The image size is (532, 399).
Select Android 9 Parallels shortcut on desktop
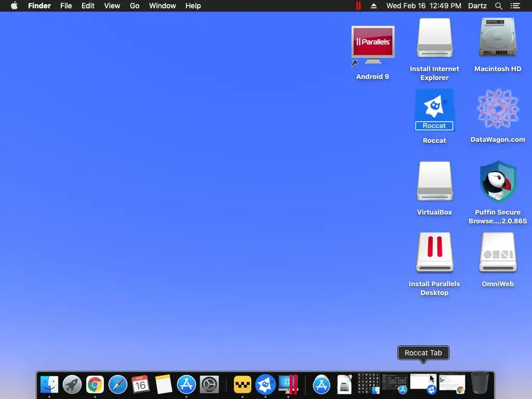click(x=373, y=45)
